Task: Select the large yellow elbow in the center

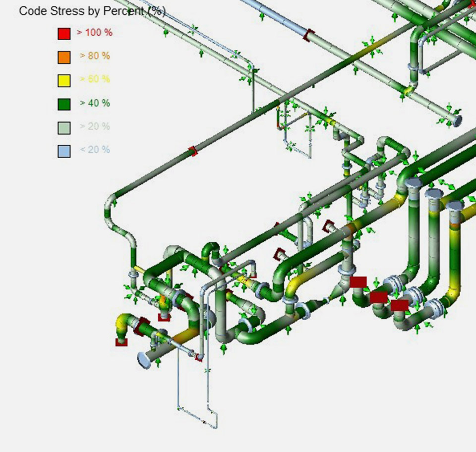Action: [296, 283]
